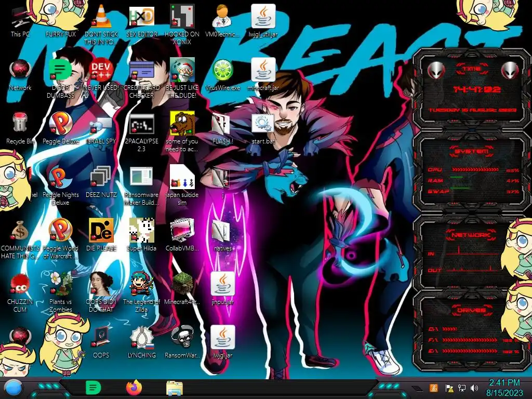The image size is (532, 399).
Task: Open the HxD hex editor icon
Action: [x=141, y=16]
